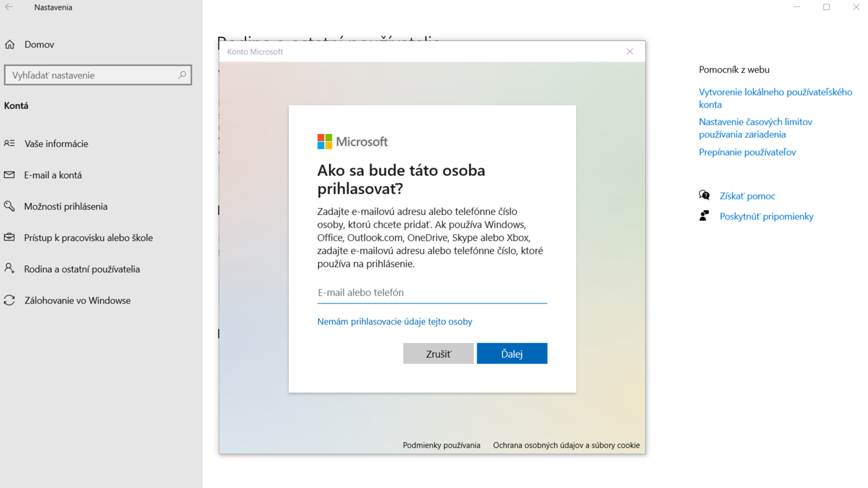Click the Poskytnúť pripomienky link
The image size is (868, 488).
pos(766,216)
